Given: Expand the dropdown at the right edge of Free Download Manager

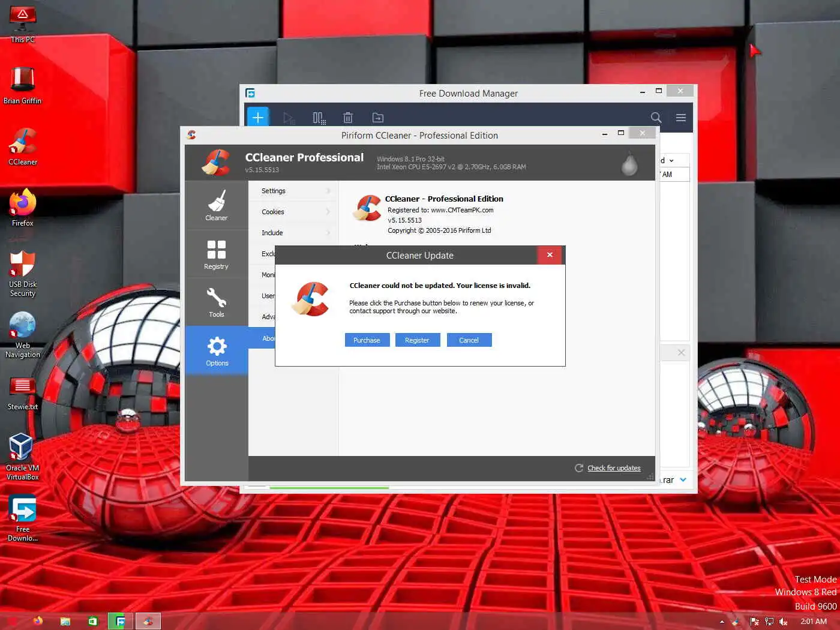Looking at the screenshot, I should 671,161.
